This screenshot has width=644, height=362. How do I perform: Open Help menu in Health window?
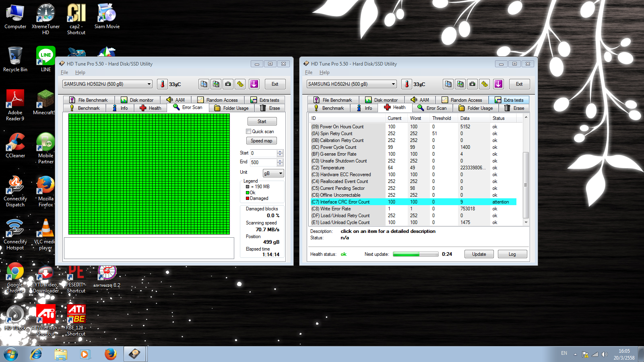coord(324,72)
